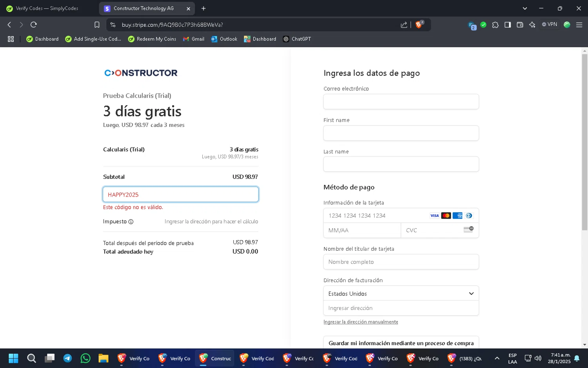The height and width of the screenshot is (368, 588).
Task: Open Add Single-Use Code bookmark
Action: tap(93, 39)
